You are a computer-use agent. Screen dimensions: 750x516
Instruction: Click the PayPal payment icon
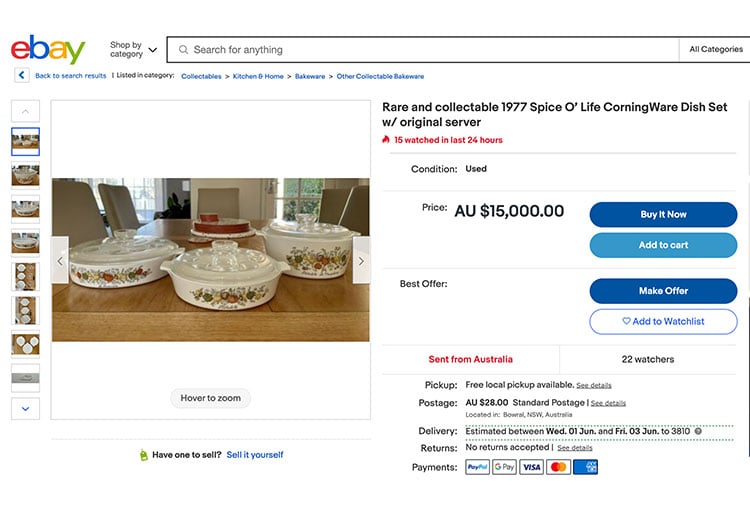pos(477,467)
